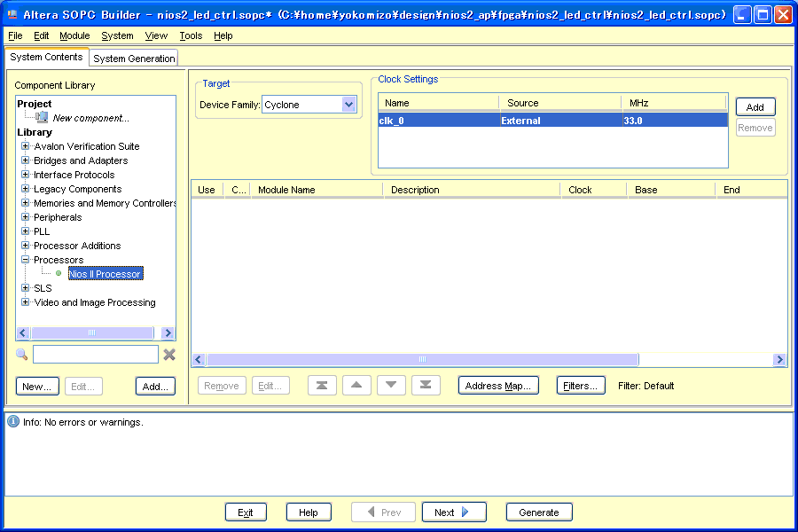Screen dimensions: 798x532
Task: Open the Filters dialog
Action: click(x=581, y=386)
